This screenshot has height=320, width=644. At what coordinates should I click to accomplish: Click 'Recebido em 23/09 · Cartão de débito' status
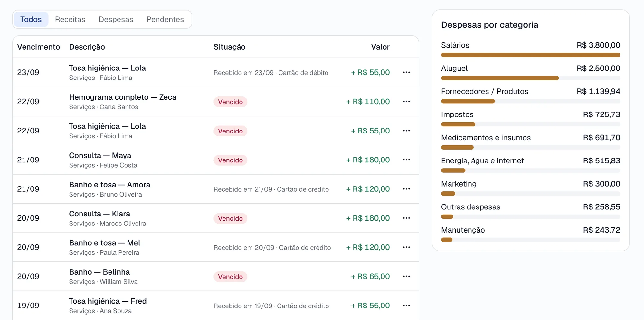click(271, 73)
